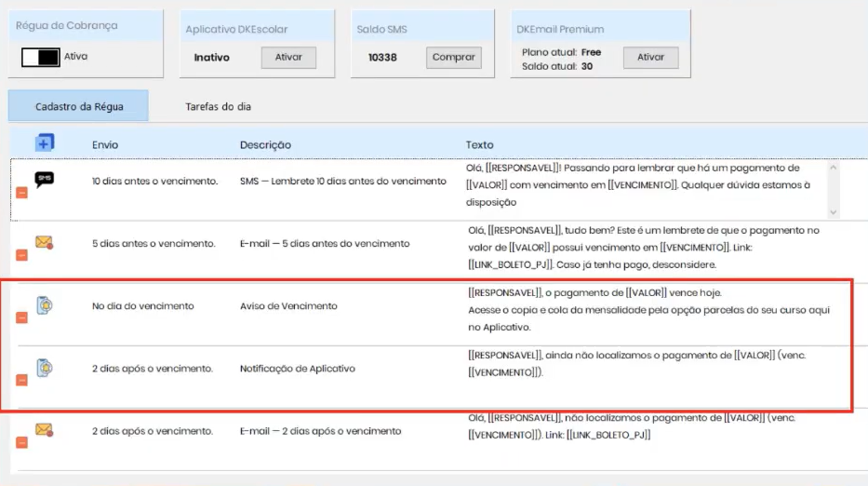Select 'Notificação de Aplicativo' description
868x486 pixels.
(x=298, y=369)
